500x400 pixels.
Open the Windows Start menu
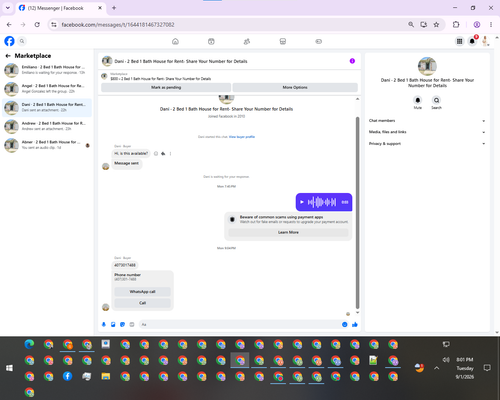coord(9,368)
